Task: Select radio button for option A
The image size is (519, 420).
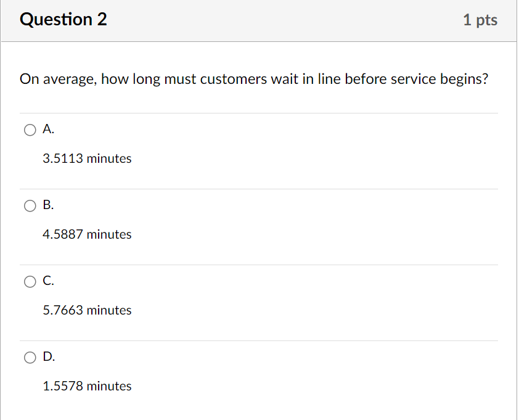Action: (x=30, y=130)
